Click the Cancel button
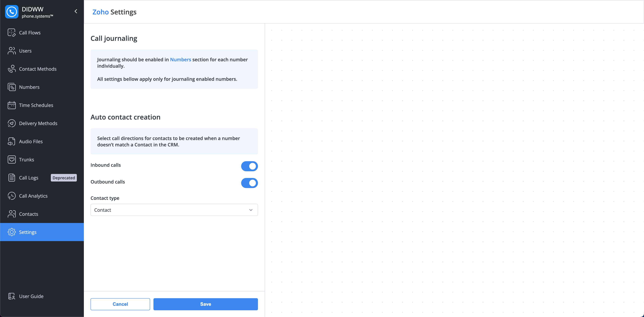 pyautogui.click(x=120, y=304)
